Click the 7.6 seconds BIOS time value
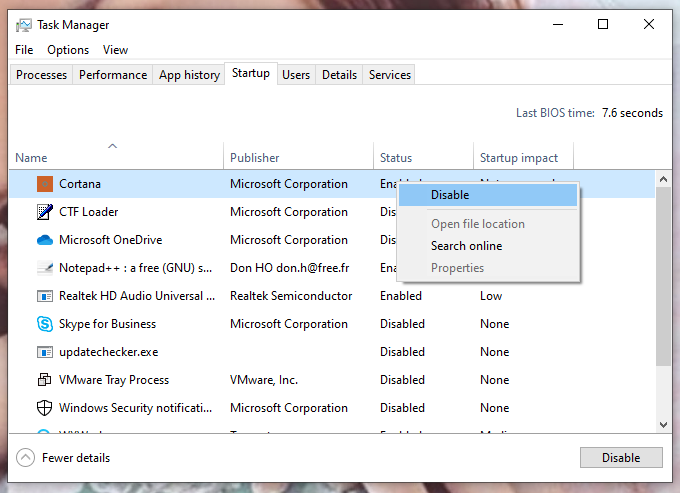 click(632, 113)
